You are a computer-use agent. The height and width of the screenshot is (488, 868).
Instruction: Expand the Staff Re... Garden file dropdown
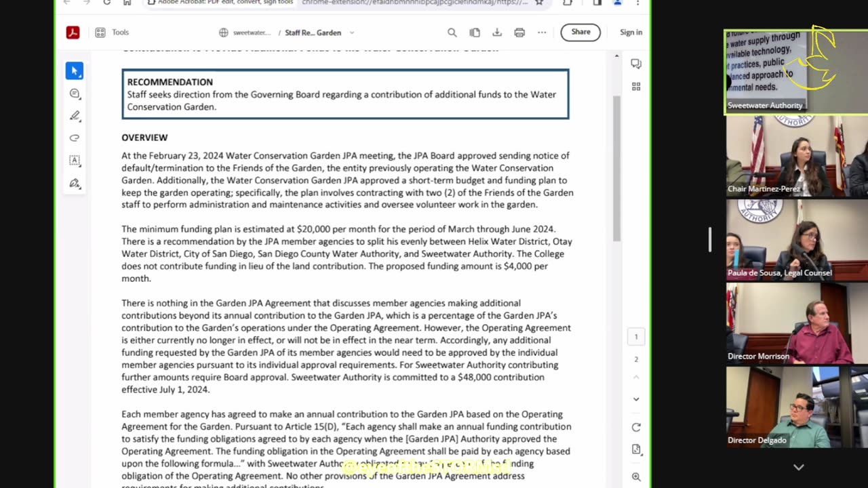tap(351, 33)
